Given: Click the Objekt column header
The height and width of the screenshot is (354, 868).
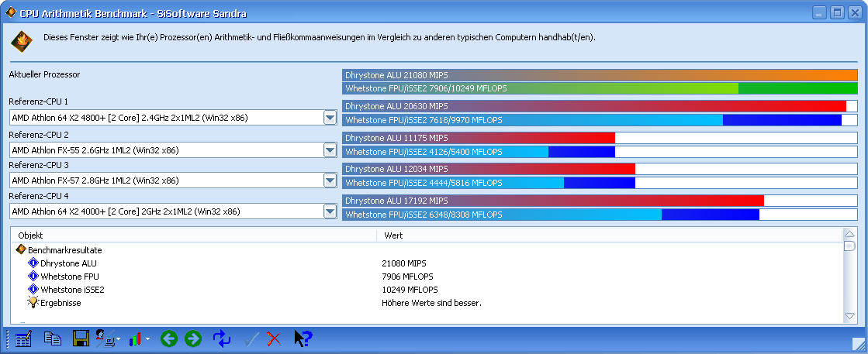Looking at the screenshot, I should click(194, 235).
